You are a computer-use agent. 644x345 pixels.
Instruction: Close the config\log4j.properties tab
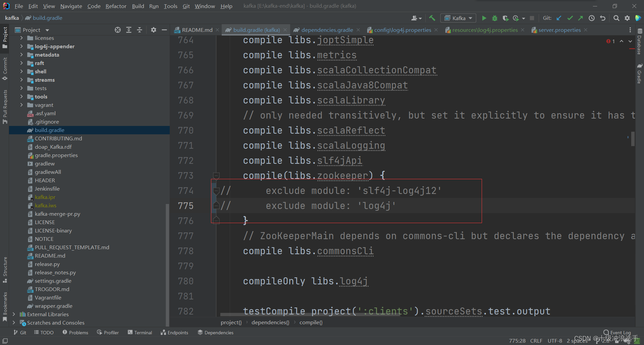pos(436,30)
